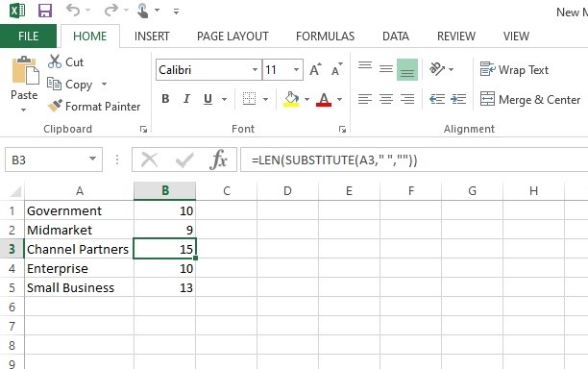
Task: Open the Calibri font name dropdown
Action: [x=255, y=70]
